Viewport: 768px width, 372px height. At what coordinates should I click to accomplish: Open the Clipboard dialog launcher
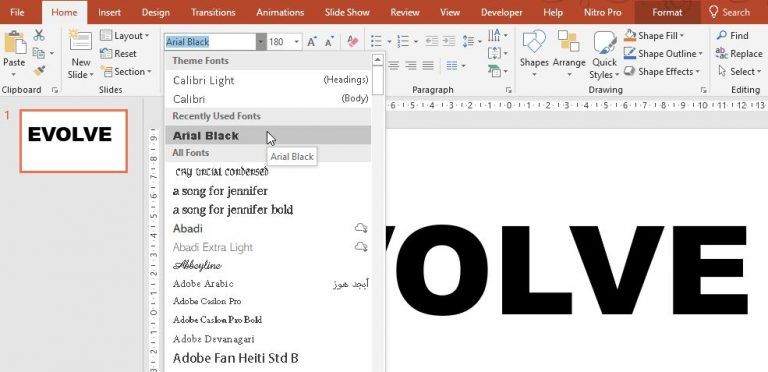pyautogui.click(x=54, y=90)
